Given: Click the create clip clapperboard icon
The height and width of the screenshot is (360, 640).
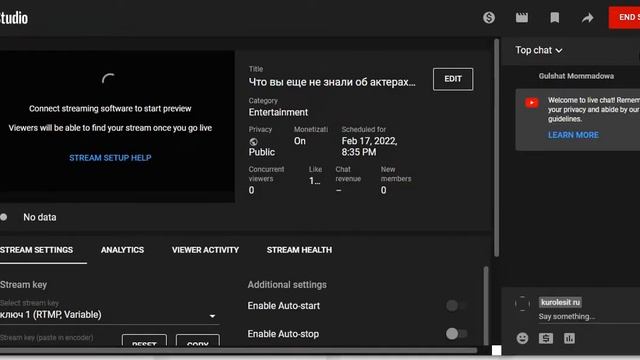Looking at the screenshot, I should coord(522,18).
